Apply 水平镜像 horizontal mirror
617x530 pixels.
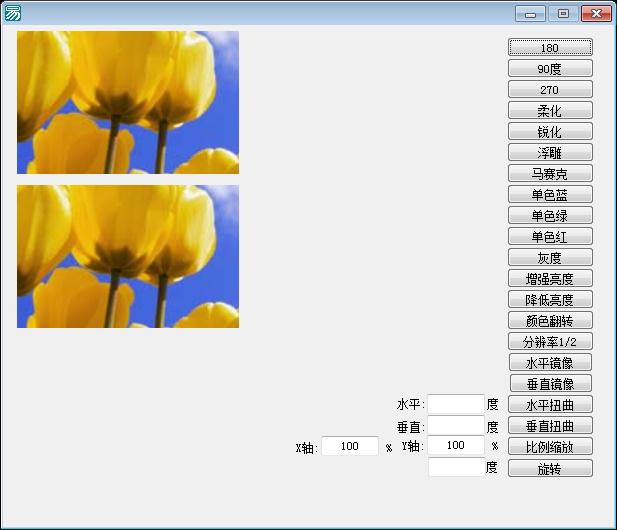click(550, 362)
